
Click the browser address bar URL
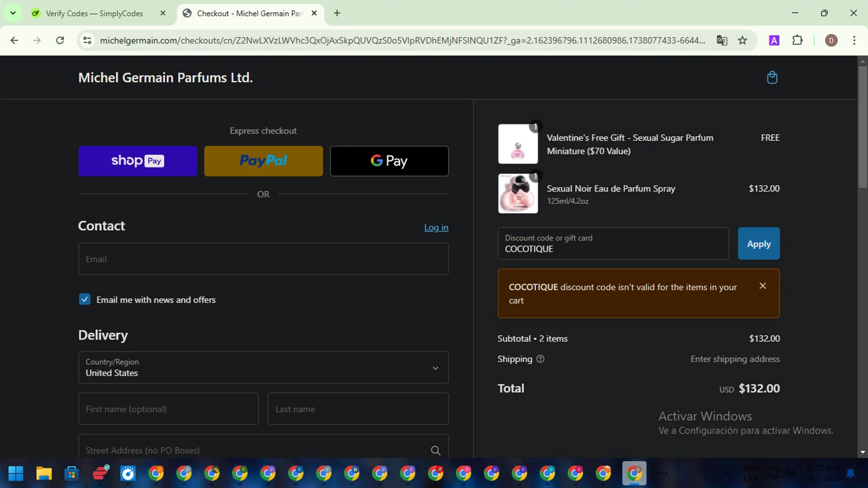pyautogui.click(x=402, y=40)
